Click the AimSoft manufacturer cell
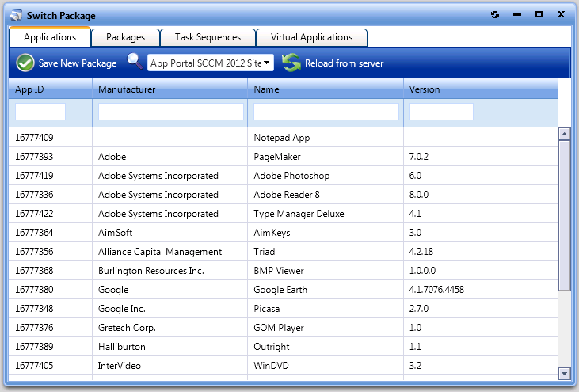The height and width of the screenshot is (392, 579). point(170,233)
